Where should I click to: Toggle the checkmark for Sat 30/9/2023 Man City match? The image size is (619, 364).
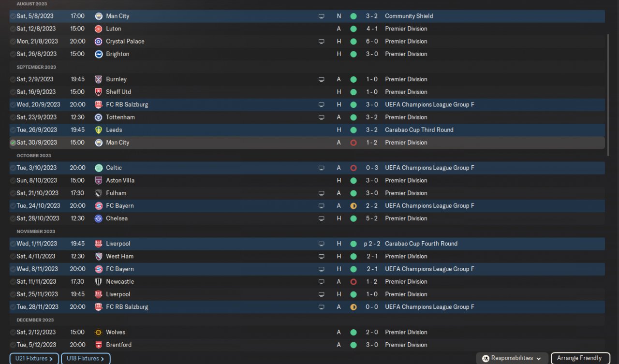click(13, 143)
